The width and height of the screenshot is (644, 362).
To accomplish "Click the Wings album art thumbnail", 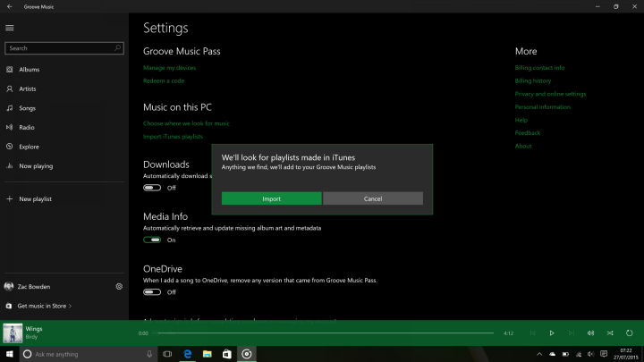I will click(x=13, y=333).
